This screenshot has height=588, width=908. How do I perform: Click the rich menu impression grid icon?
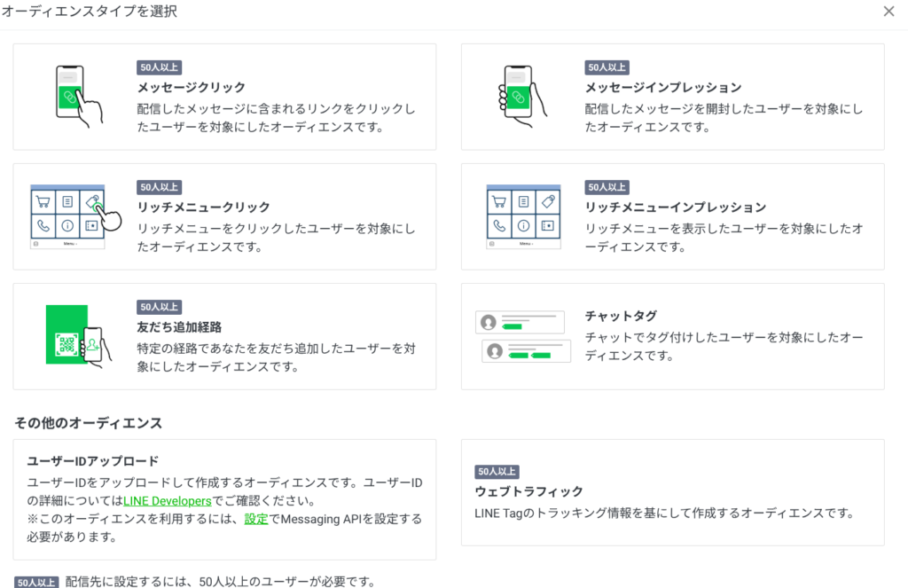(523, 216)
